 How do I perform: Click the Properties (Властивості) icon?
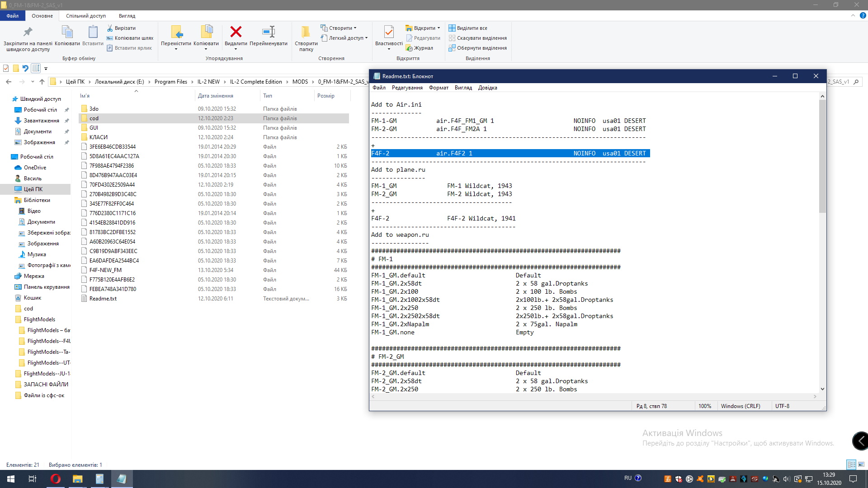[x=388, y=32]
